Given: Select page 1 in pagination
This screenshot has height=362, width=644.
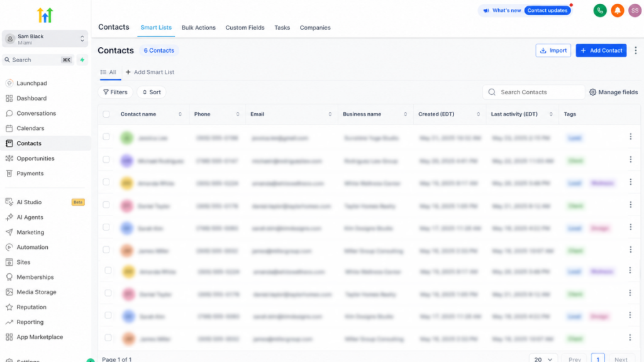Looking at the screenshot, I should 598,359.
